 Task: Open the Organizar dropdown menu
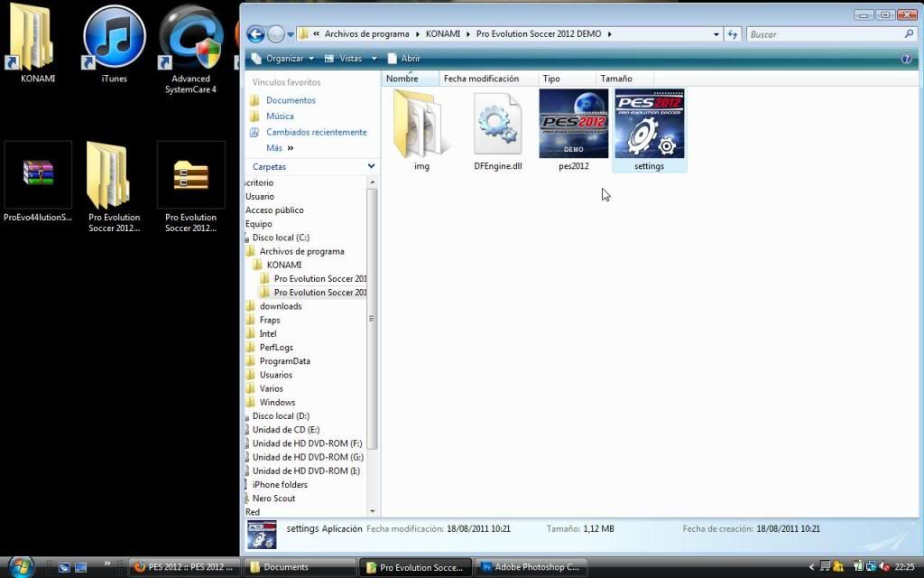click(283, 59)
